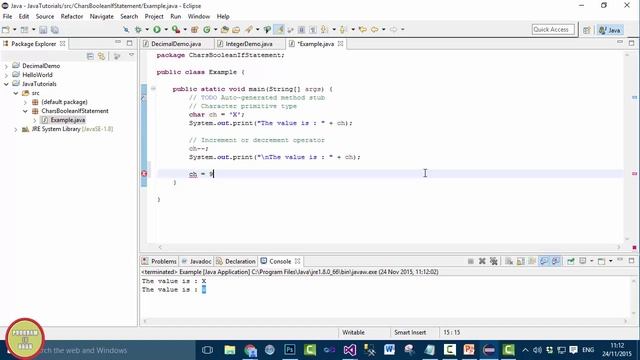Open Microsoft Word from taskbar

[x=389, y=350]
